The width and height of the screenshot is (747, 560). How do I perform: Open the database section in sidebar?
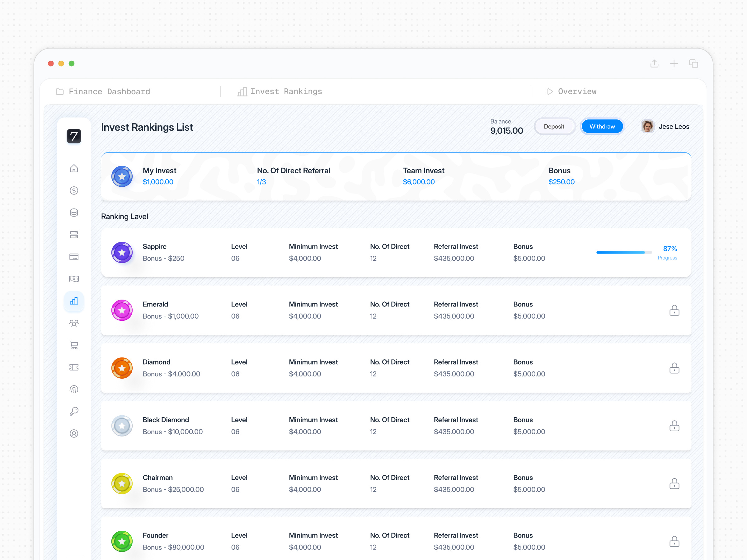coord(74,212)
